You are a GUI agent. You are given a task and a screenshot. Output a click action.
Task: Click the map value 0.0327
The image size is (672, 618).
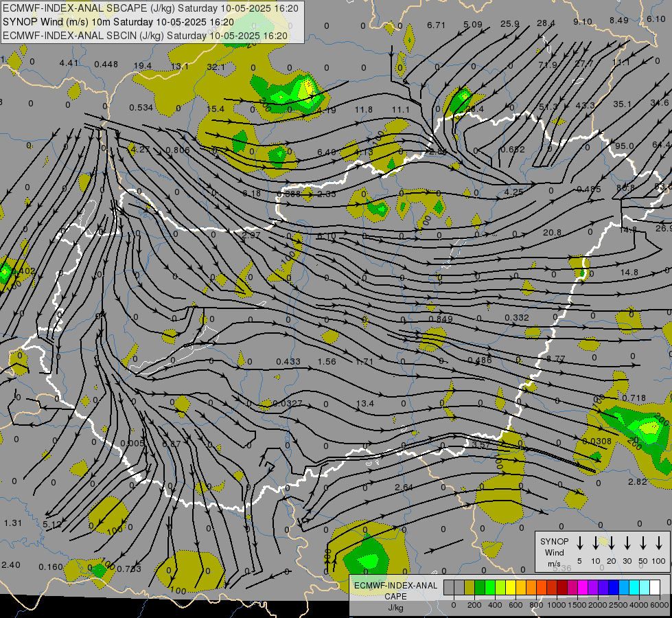click(288, 404)
